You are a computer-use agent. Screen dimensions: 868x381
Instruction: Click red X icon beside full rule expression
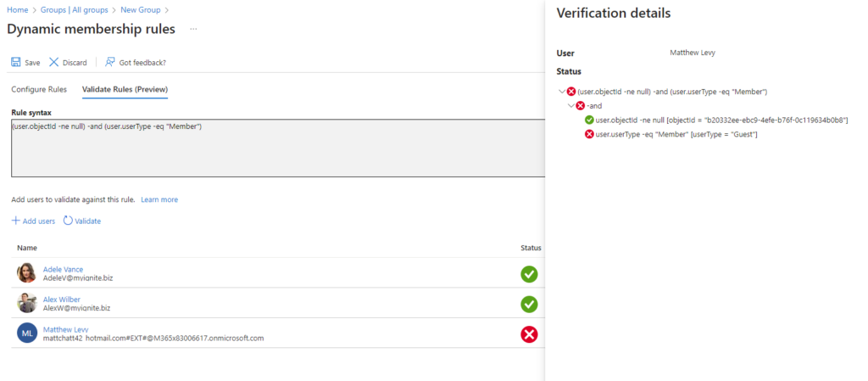(x=571, y=92)
